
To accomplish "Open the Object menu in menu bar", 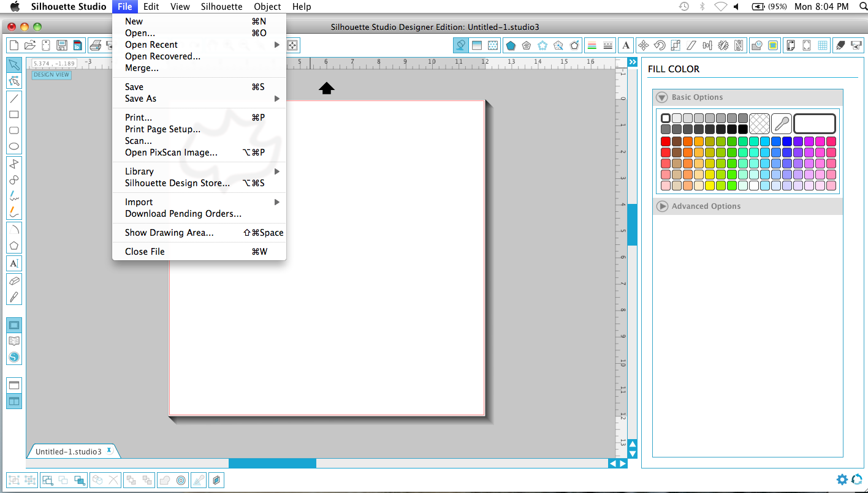I will [267, 7].
